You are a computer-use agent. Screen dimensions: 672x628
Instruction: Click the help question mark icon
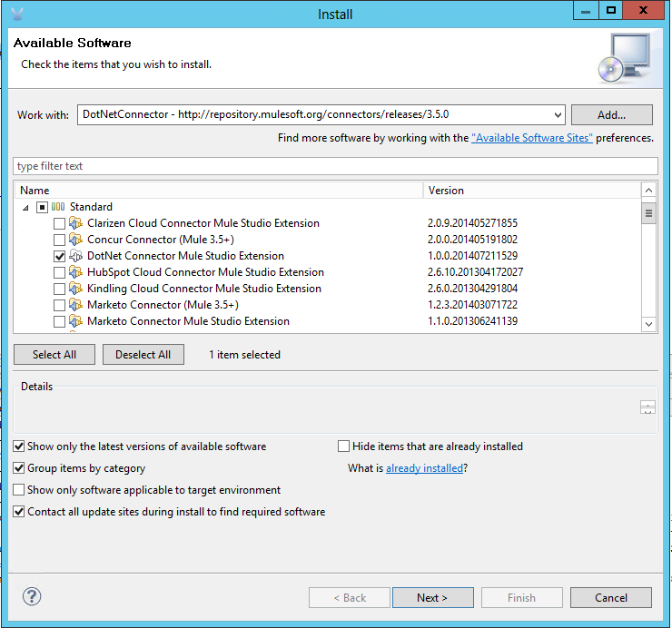pyautogui.click(x=32, y=596)
